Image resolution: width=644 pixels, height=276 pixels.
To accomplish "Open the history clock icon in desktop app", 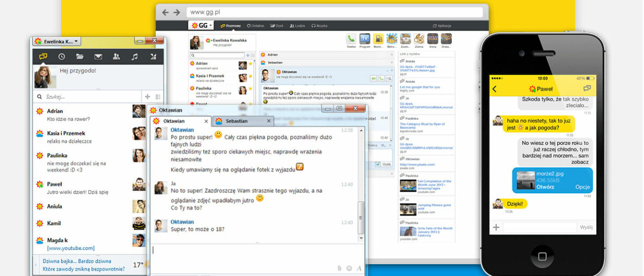I will tap(62, 56).
